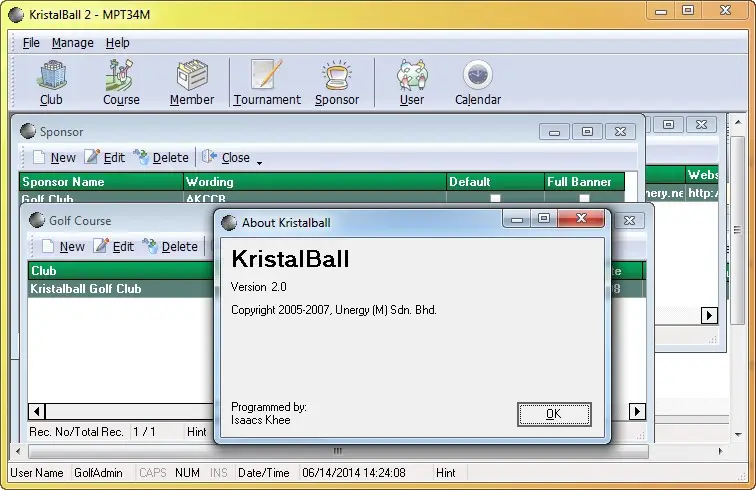This screenshot has width=756, height=490.
Task: Click About Kristalball dialog title icon
Action: tap(229, 222)
